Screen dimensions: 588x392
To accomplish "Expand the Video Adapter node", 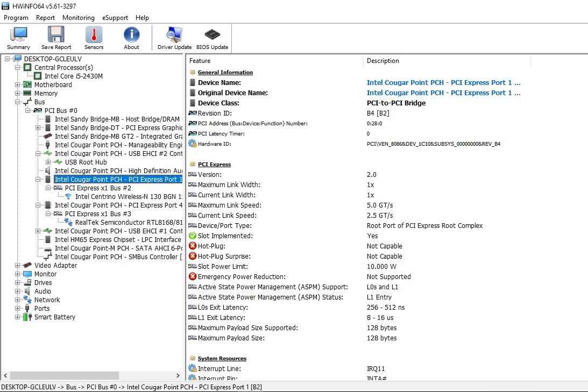I will coord(17,265).
